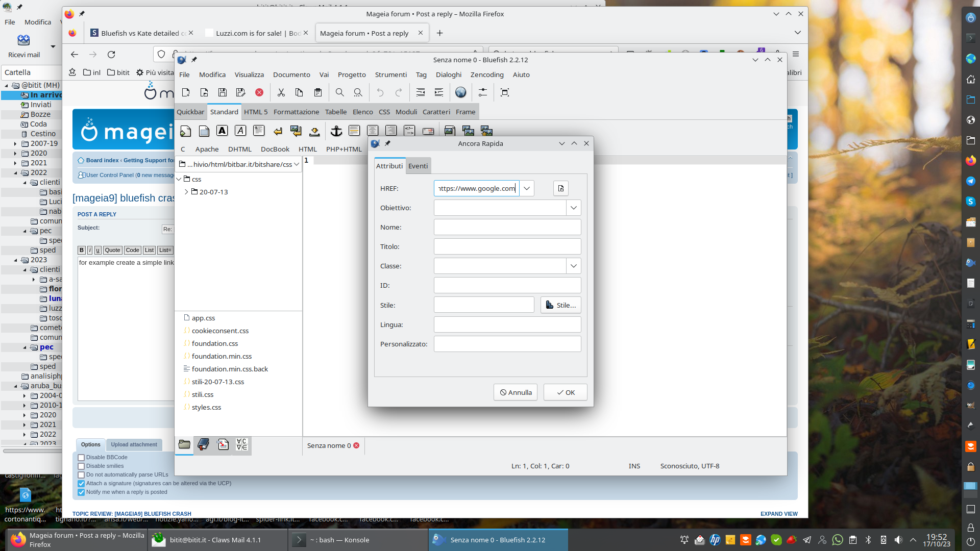980x551 pixels.
Task: Click the Board index link in forum
Action: 102,160
